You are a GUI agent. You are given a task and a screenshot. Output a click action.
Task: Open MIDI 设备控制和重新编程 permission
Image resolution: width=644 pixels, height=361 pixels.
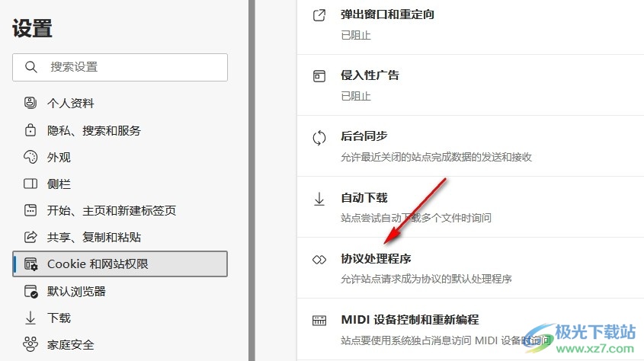[x=410, y=320]
